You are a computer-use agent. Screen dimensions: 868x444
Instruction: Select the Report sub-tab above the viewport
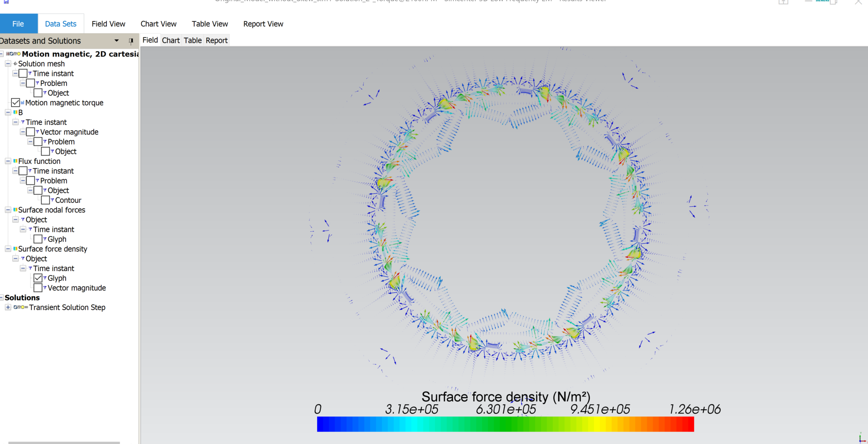pos(216,40)
